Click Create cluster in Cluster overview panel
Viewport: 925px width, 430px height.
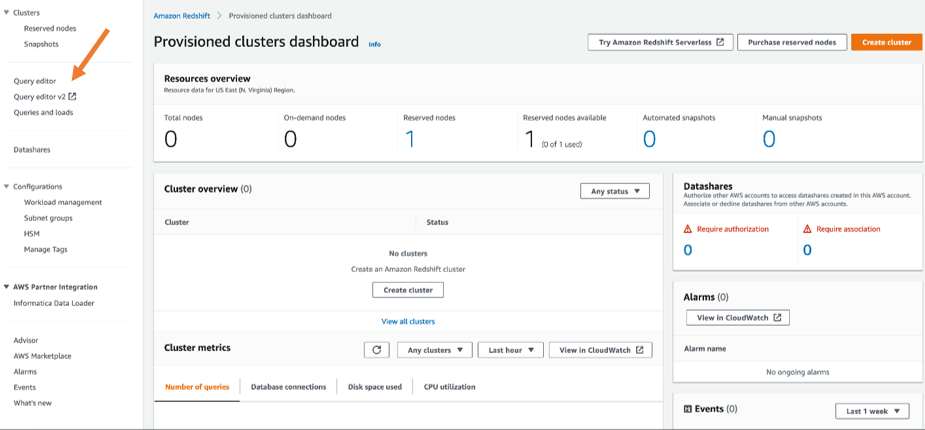coord(408,290)
